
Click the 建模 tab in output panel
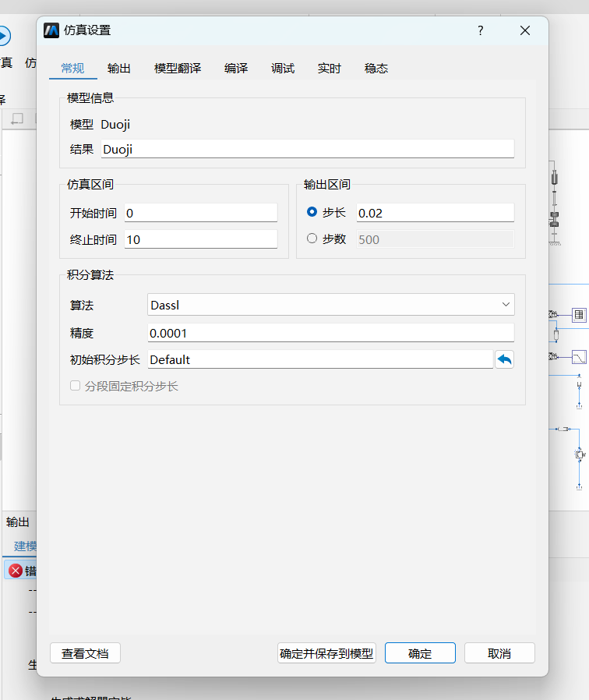click(x=25, y=546)
